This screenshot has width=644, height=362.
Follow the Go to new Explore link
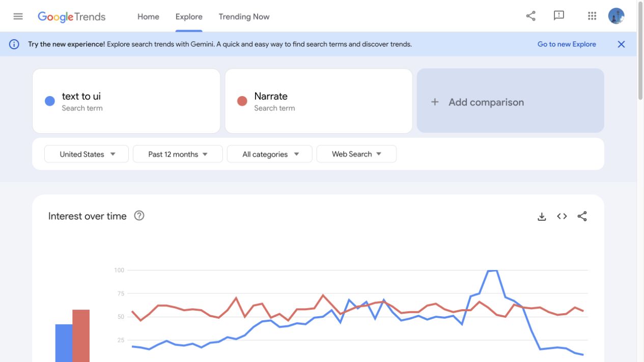pos(567,44)
